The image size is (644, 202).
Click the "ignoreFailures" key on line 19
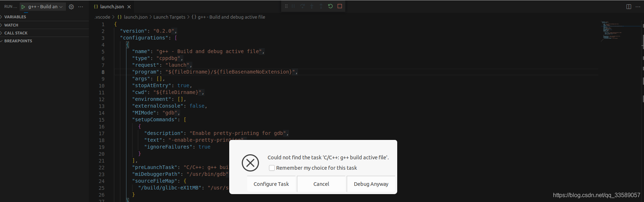(x=168, y=147)
